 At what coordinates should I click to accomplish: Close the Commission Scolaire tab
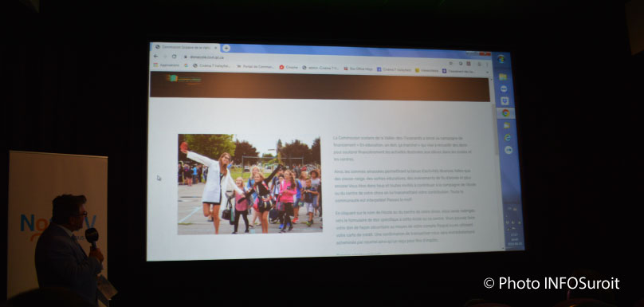coord(216,47)
